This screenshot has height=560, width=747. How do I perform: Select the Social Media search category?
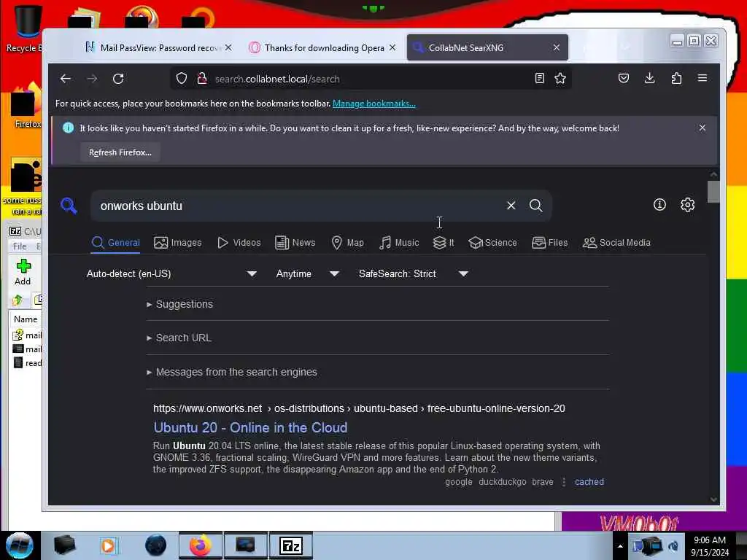point(616,242)
